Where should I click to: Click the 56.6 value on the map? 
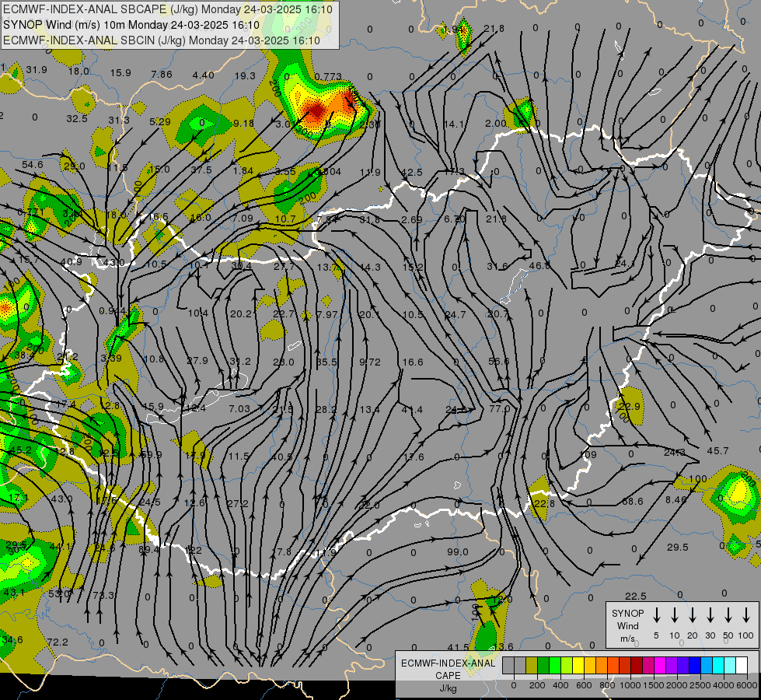coord(498,362)
